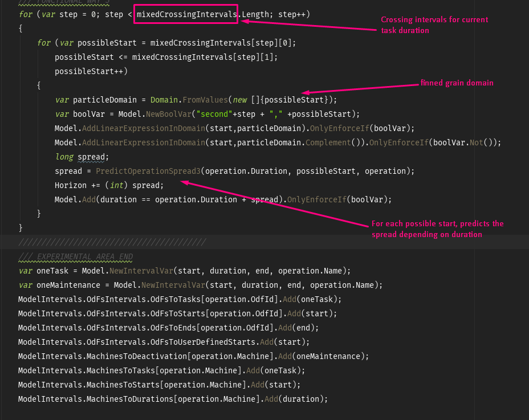
Task: Click 'OnlyEnforceIf(boolVar);' after the Model.Add call
Action: point(339,199)
